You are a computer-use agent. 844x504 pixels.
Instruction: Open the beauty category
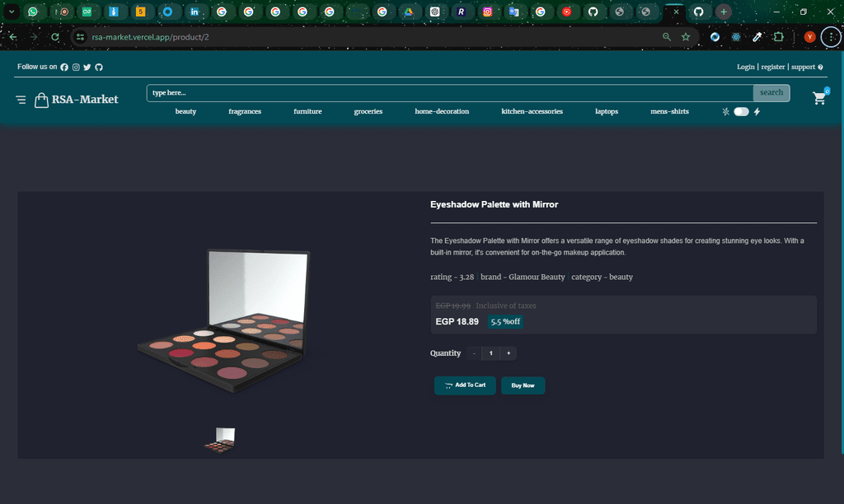tap(185, 111)
